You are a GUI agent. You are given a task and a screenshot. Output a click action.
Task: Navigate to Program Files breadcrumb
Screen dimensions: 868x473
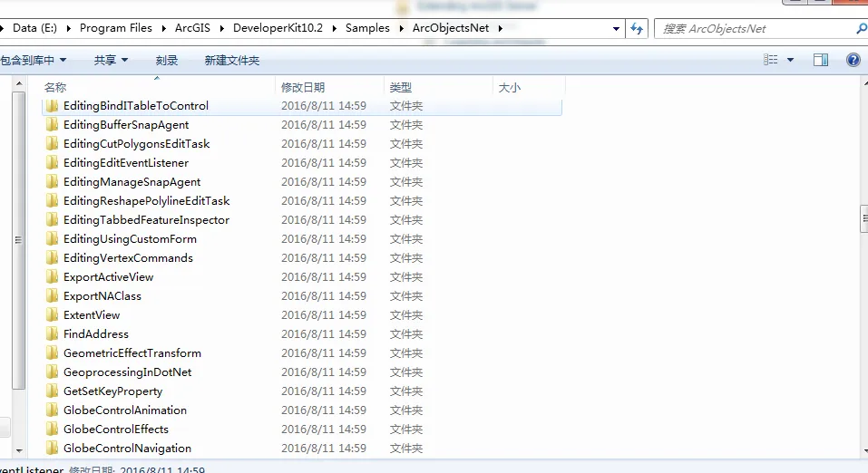(x=116, y=28)
